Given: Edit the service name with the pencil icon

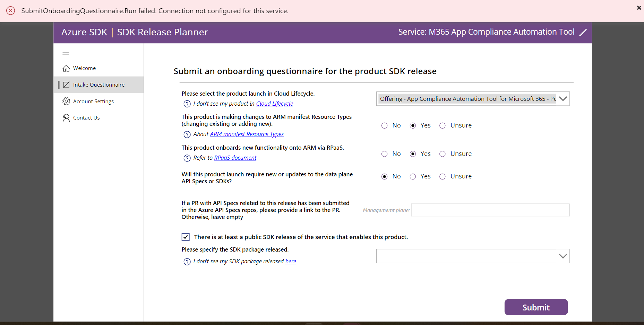Looking at the screenshot, I should coord(583,32).
